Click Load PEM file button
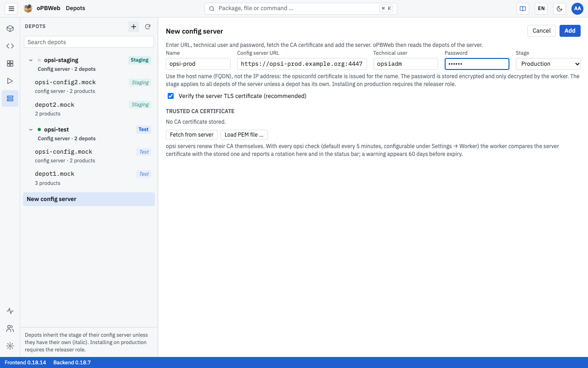Screen dimensions: 588x368 coord(244,135)
